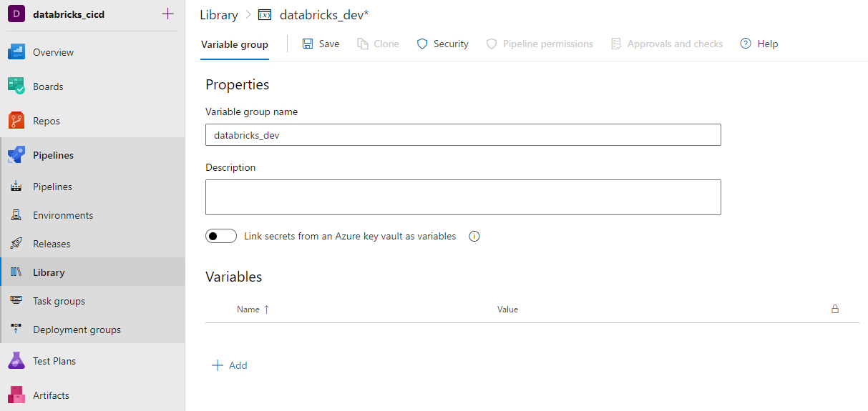Open Security settings for variable group
Viewport: 868px width, 411px height.
(442, 44)
